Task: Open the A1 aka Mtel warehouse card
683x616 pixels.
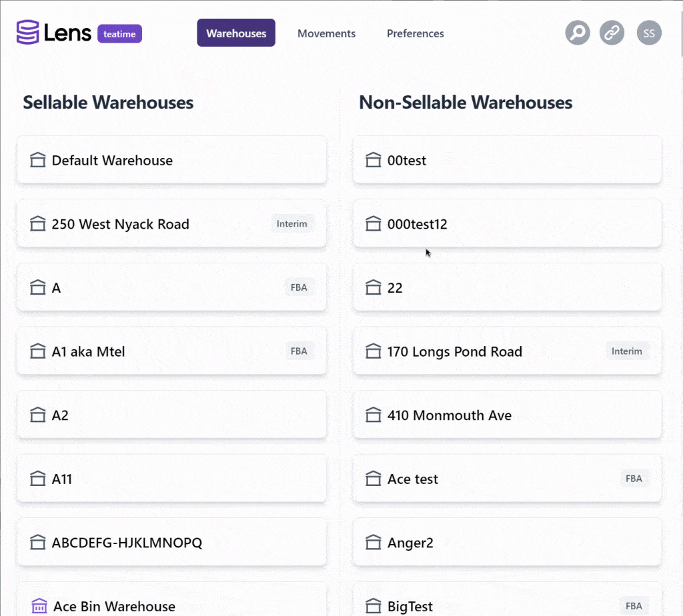Action: 171,351
